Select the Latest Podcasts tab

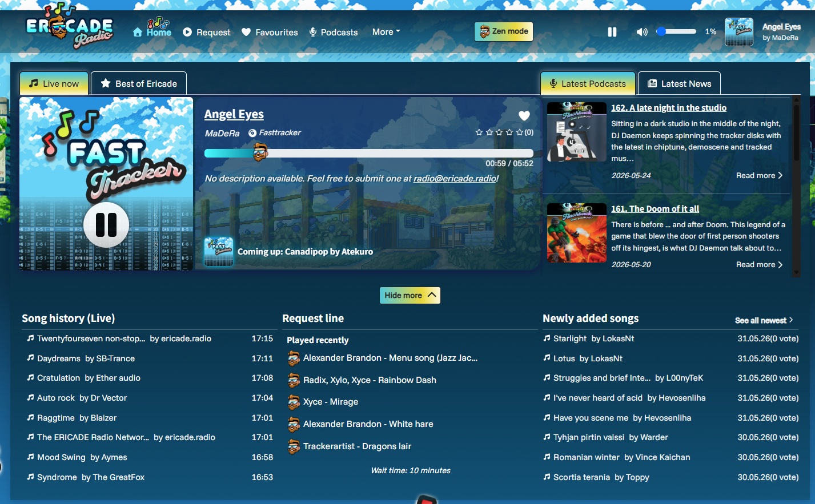point(588,83)
